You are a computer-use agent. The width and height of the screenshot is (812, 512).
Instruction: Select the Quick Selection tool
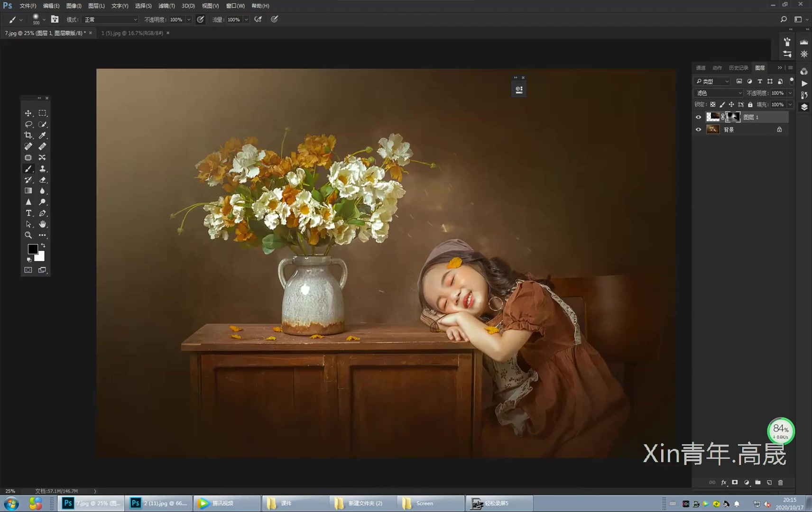[x=43, y=124]
